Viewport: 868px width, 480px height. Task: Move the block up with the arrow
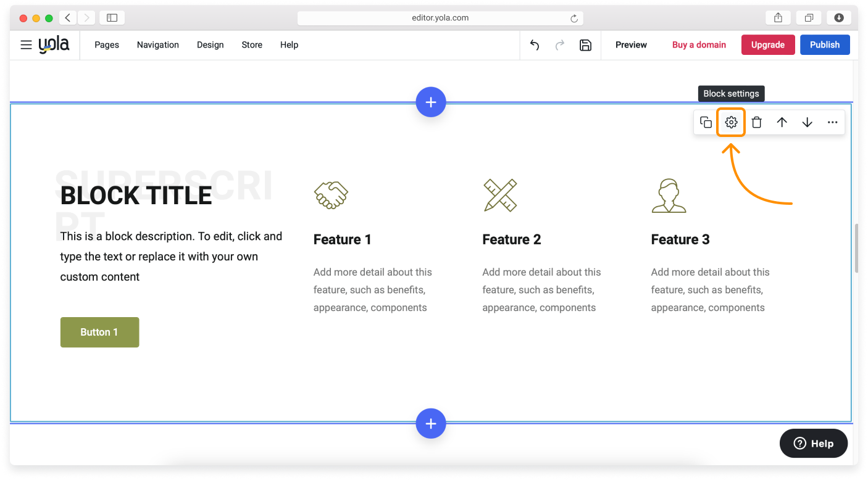tap(782, 122)
